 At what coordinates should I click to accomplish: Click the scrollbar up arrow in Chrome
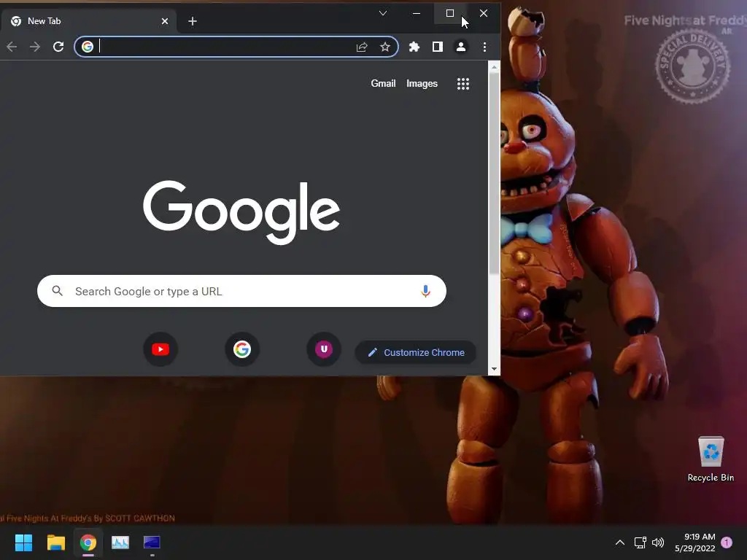[494, 67]
